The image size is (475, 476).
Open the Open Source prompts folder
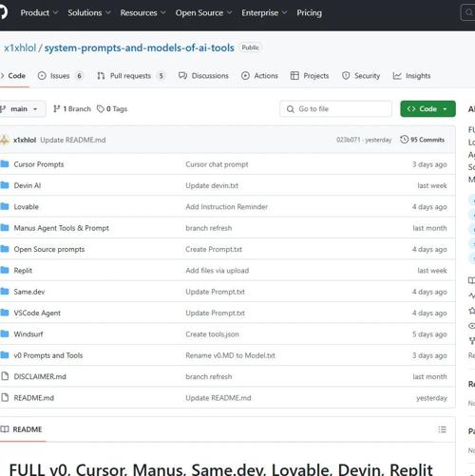point(49,249)
